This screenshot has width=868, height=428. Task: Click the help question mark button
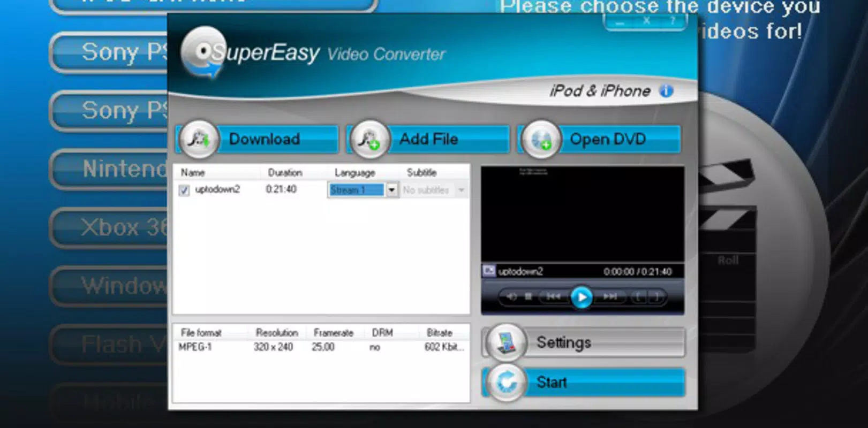(673, 21)
